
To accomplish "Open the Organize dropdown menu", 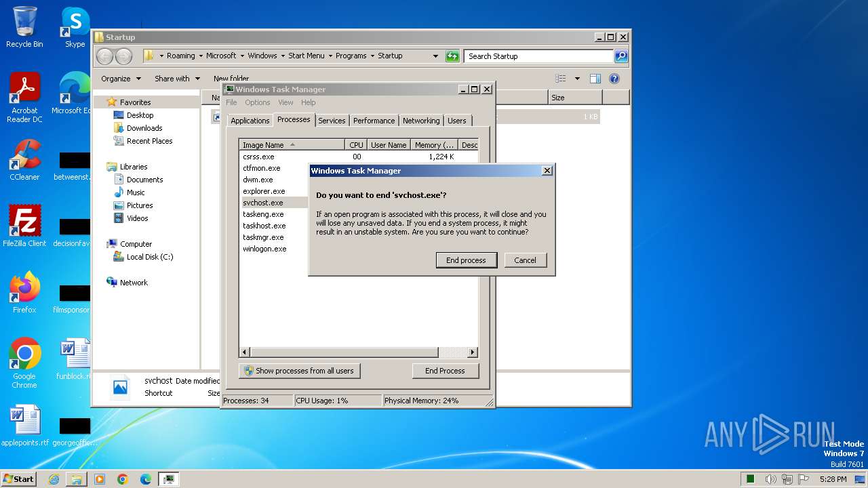I will coord(121,79).
